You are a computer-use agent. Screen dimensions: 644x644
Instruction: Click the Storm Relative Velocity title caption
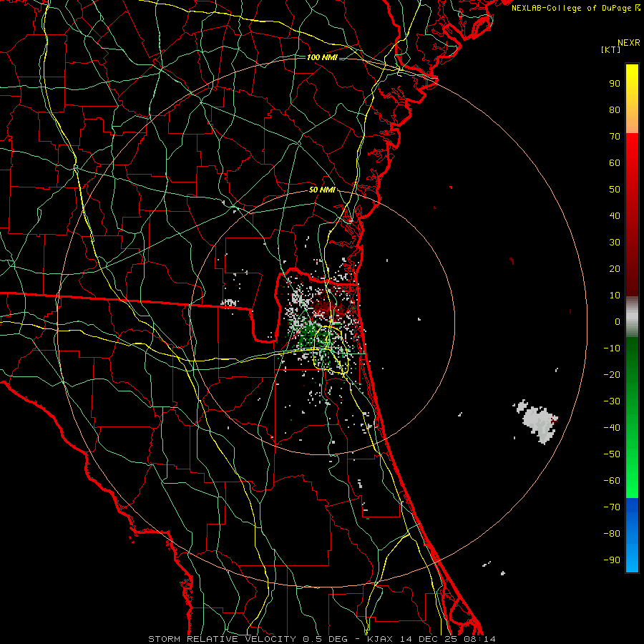click(x=322, y=639)
